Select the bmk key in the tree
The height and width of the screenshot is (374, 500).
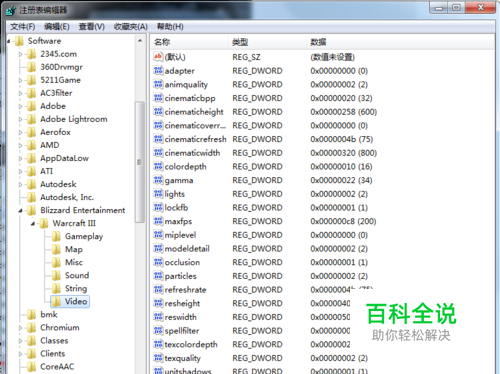click(x=49, y=314)
